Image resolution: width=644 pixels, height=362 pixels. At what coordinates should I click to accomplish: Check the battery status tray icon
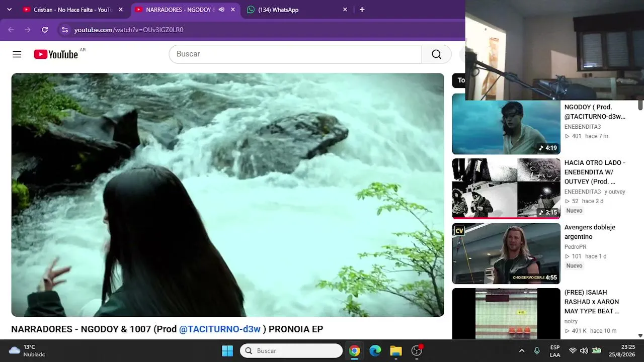click(596, 351)
